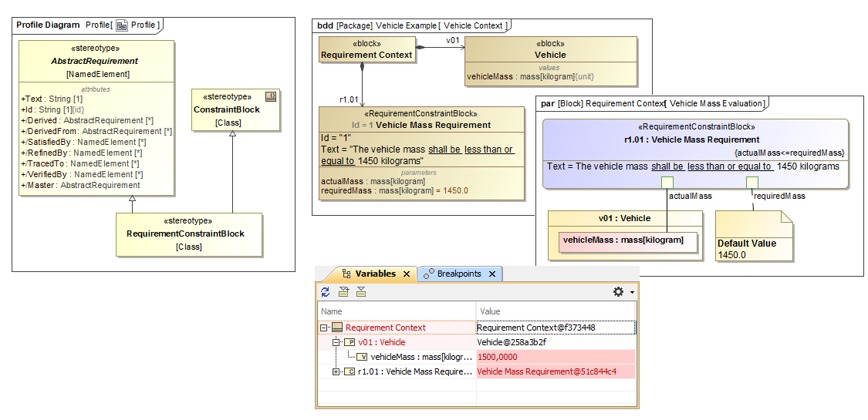Close the Breakpoints tab

click(491, 274)
